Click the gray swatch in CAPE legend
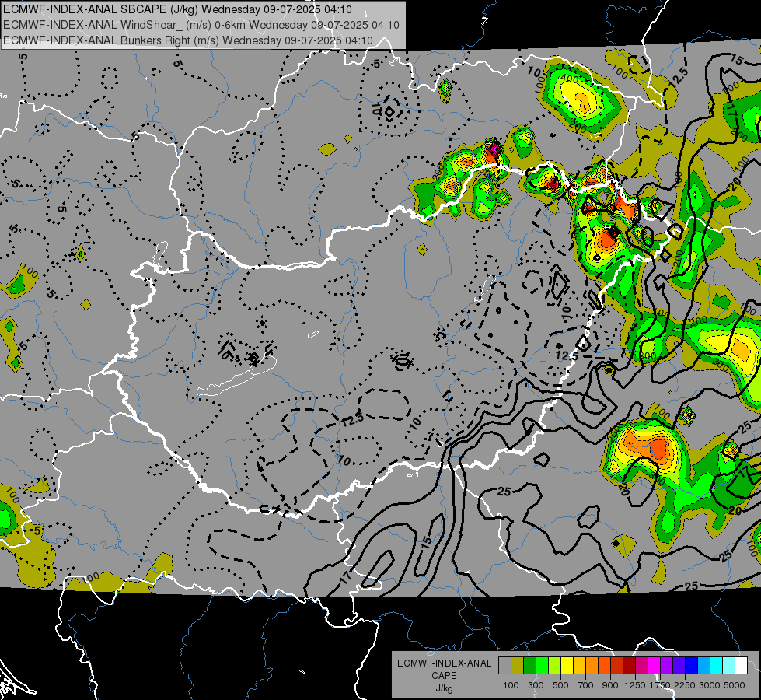The image size is (761, 700). pyautogui.click(x=504, y=666)
